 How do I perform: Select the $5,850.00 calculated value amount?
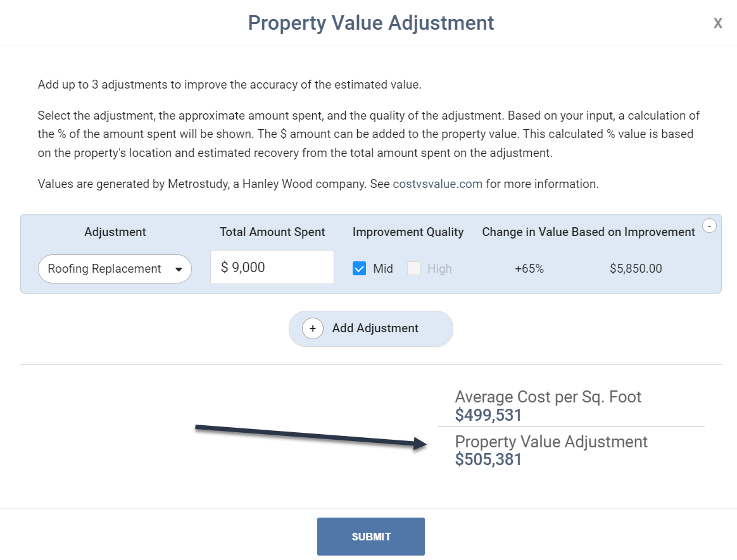(636, 268)
